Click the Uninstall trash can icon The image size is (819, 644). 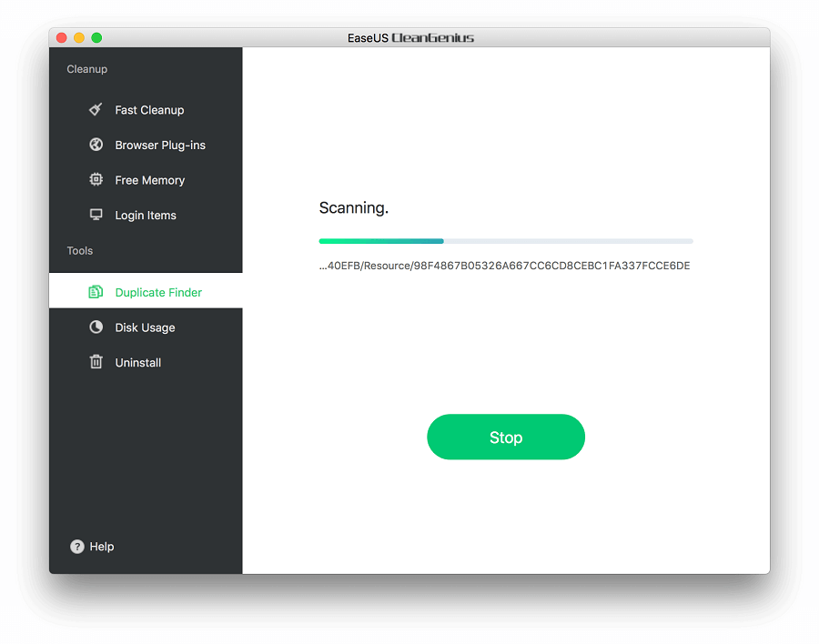pos(96,361)
